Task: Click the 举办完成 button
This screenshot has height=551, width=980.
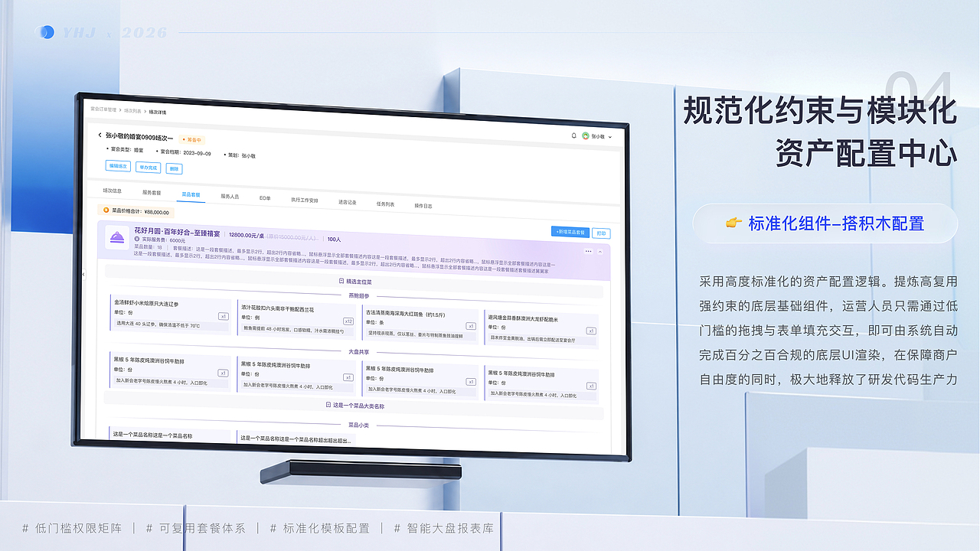Action: [148, 168]
